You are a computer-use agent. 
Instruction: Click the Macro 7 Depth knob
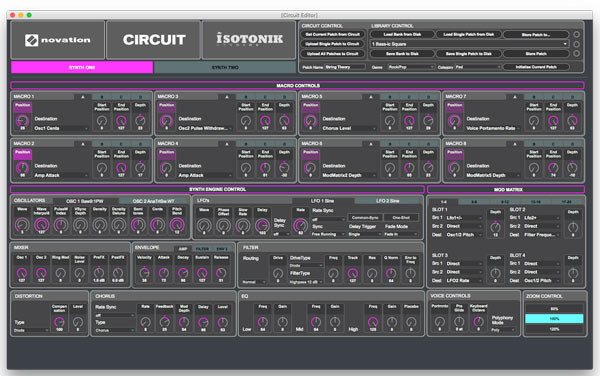572,121
